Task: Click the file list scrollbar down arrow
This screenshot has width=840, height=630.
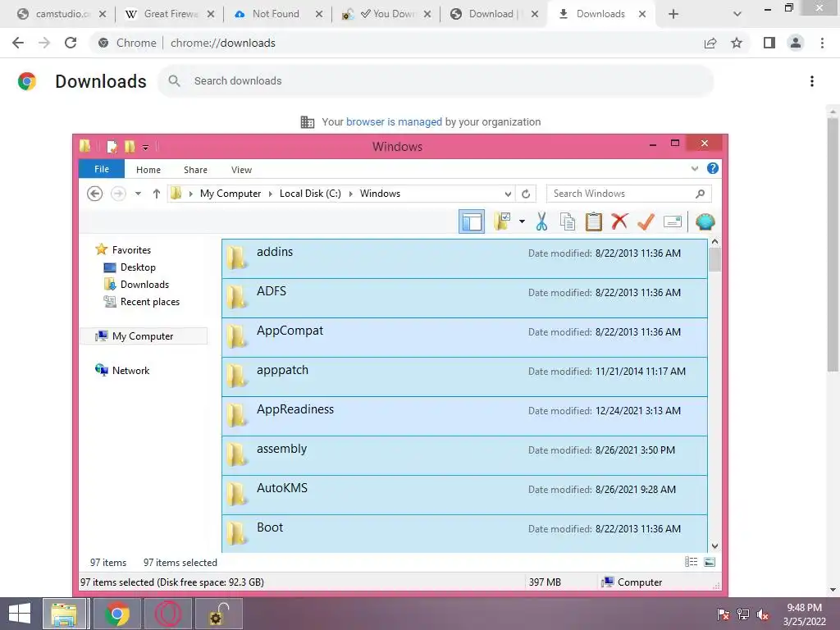Action: [x=714, y=546]
